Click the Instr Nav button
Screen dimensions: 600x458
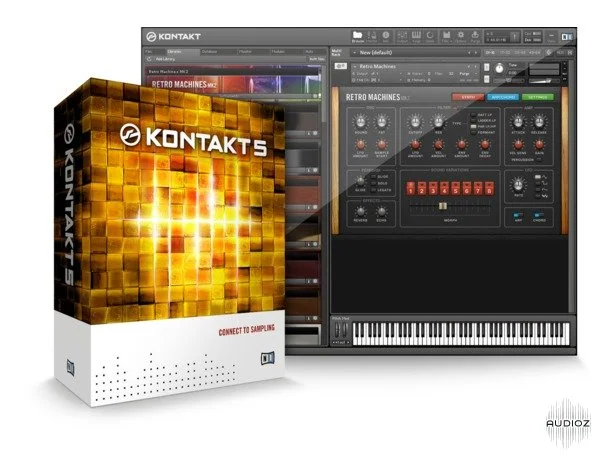(317, 59)
